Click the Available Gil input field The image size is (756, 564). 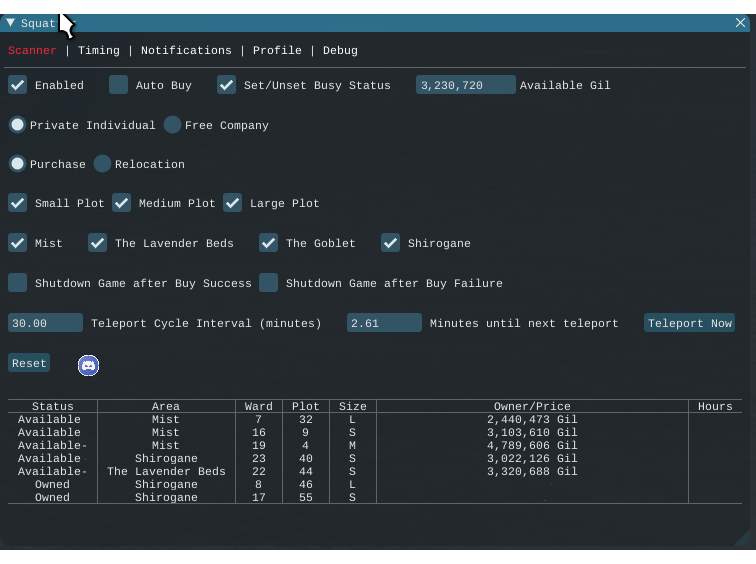(x=465, y=85)
